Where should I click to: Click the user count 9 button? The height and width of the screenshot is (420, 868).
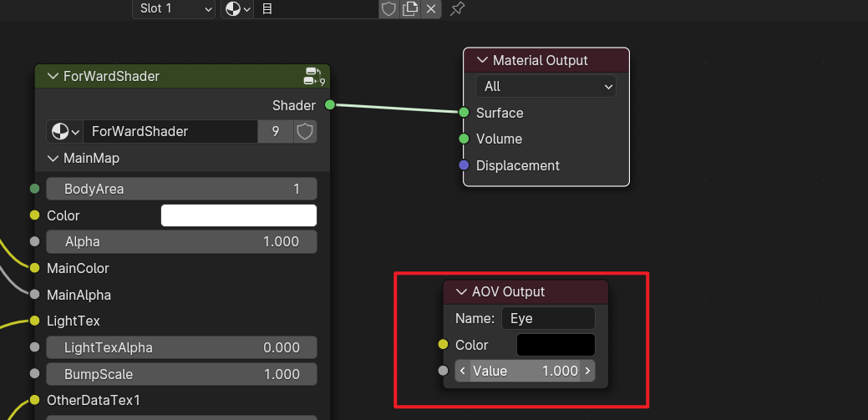pyautogui.click(x=276, y=132)
